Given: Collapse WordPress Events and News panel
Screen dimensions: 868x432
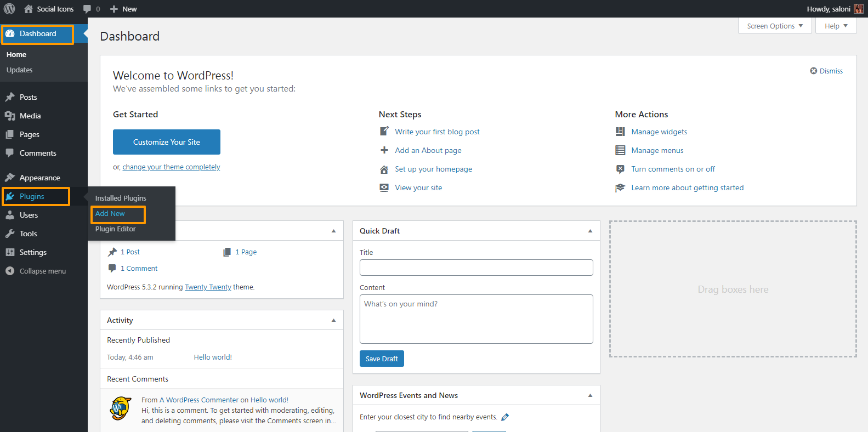Looking at the screenshot, I should pos(590,395).
